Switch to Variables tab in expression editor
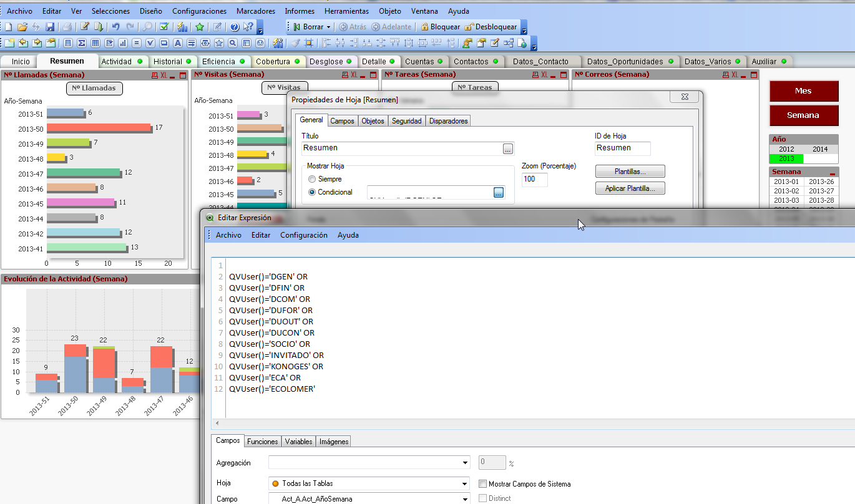 point(298,441)
